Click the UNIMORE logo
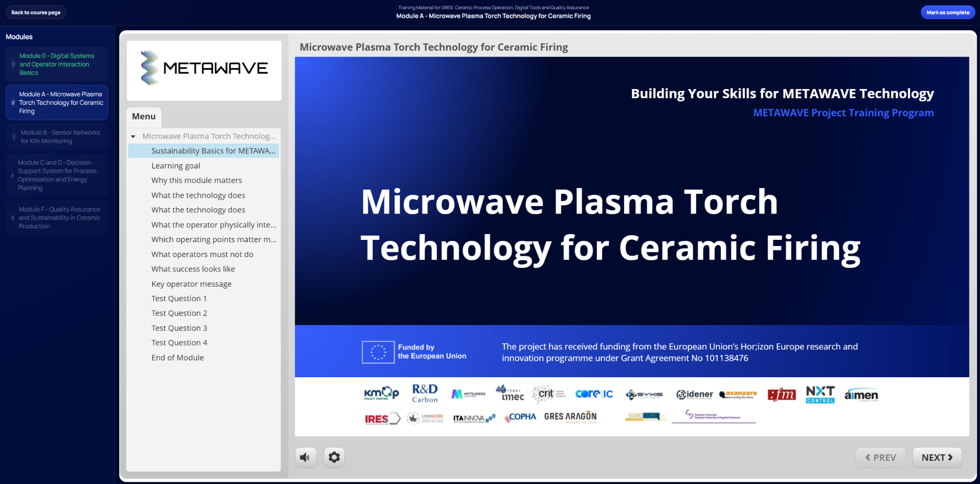Viewport: 980px width, 484px height. [425, 418]
